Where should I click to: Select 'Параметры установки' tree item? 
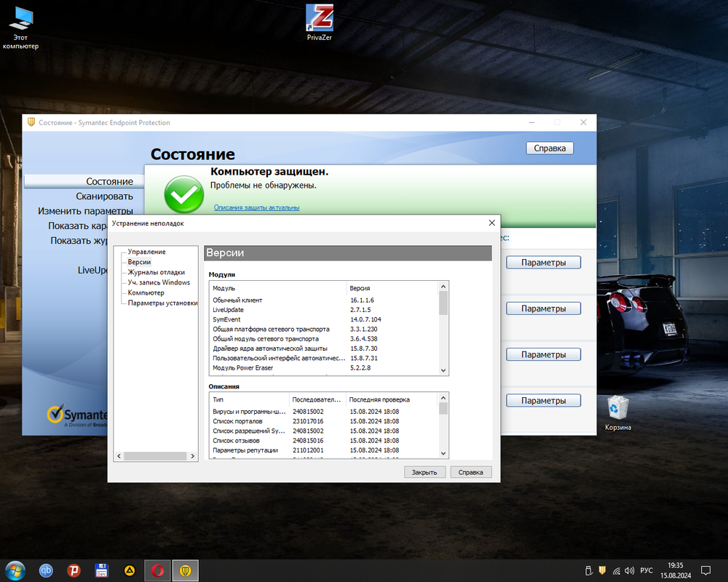click(162, 303)
